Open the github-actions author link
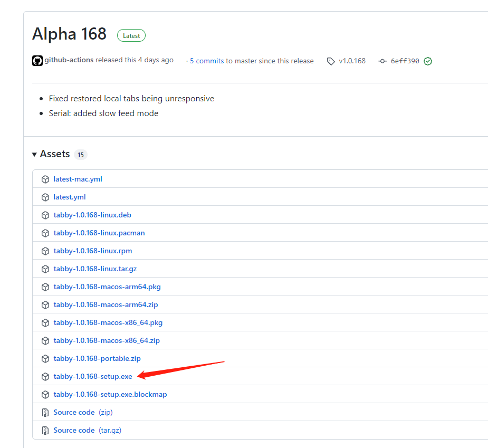 pyautogui.click(x=69, y=60)
